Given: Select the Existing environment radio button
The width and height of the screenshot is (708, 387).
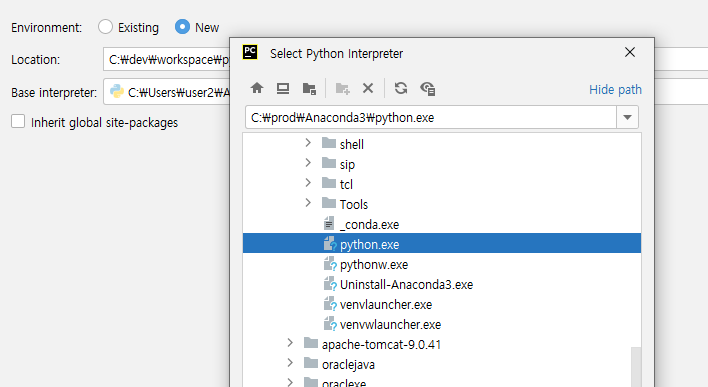Looking at the screenshot, I should pyautogui.click(x=105, y=27).
